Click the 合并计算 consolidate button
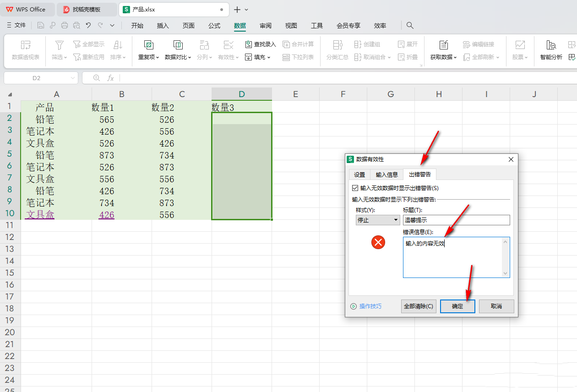577x392 pixels. [x=298, y=44]
